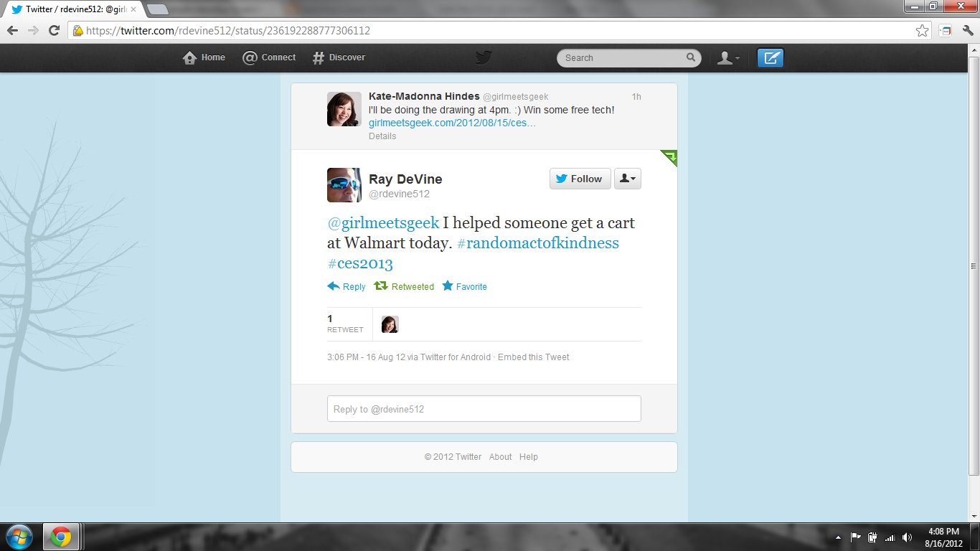The image size is (980, 551).
Task: Open the Windows Start menu
Action: click(19, 537)
